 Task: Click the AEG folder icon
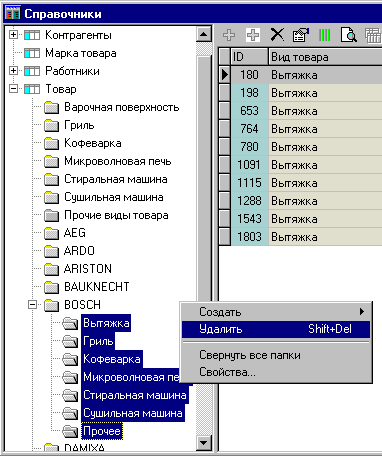[52, 233]
